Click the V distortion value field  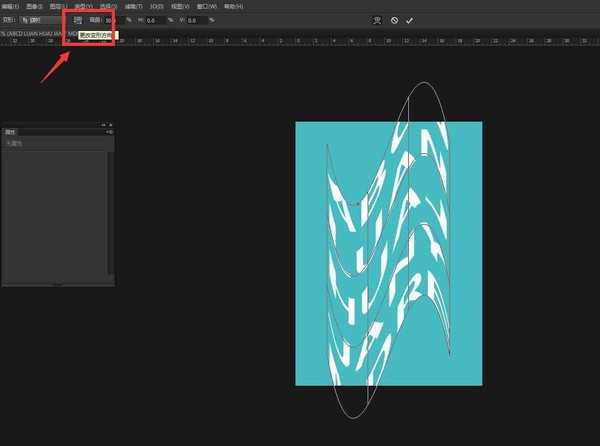(197, 20)
